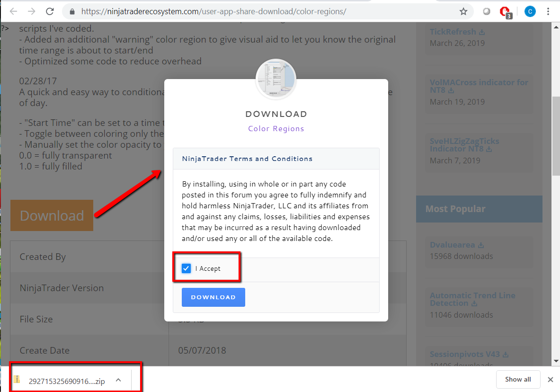Click the File Size row label
560x392 pixels.
pos(36,319)
